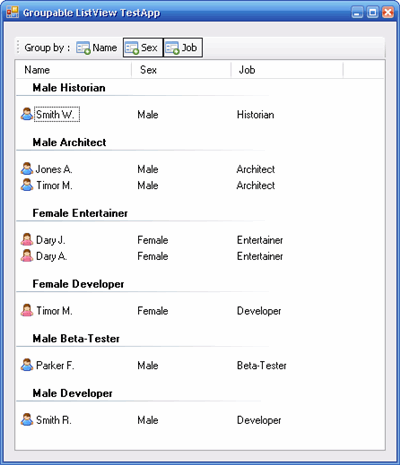Click the female avatar icon beside Dary J.

click(x=27, y=240)
